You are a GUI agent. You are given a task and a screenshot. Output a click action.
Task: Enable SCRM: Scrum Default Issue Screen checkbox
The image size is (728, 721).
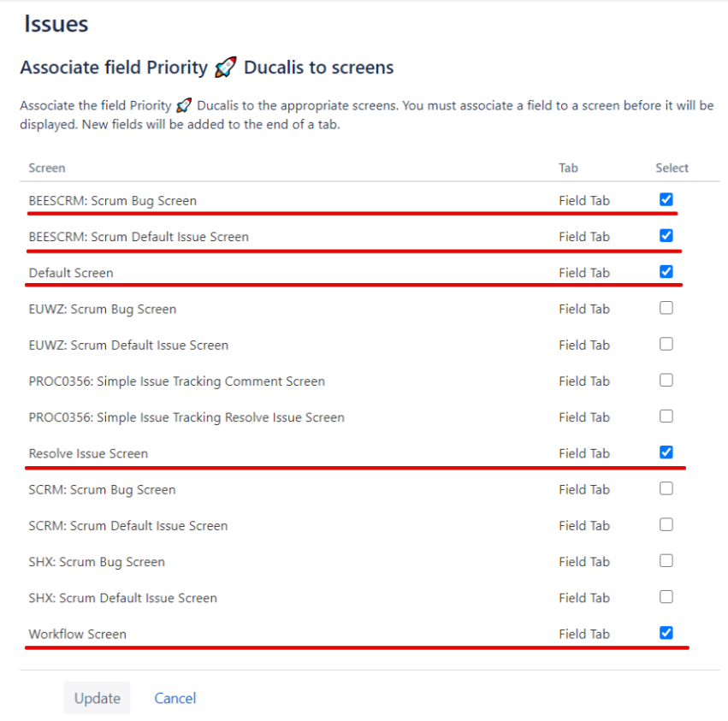tap(666, 524)
